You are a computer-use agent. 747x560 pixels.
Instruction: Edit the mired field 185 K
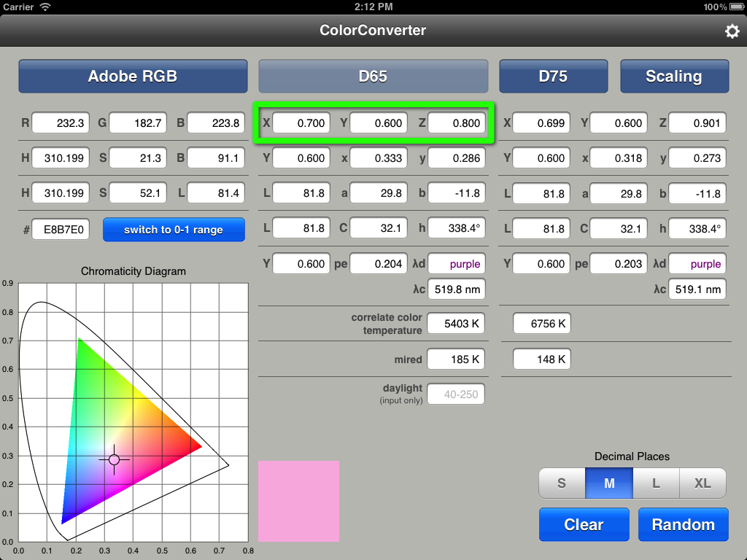(x=456, y=359)
